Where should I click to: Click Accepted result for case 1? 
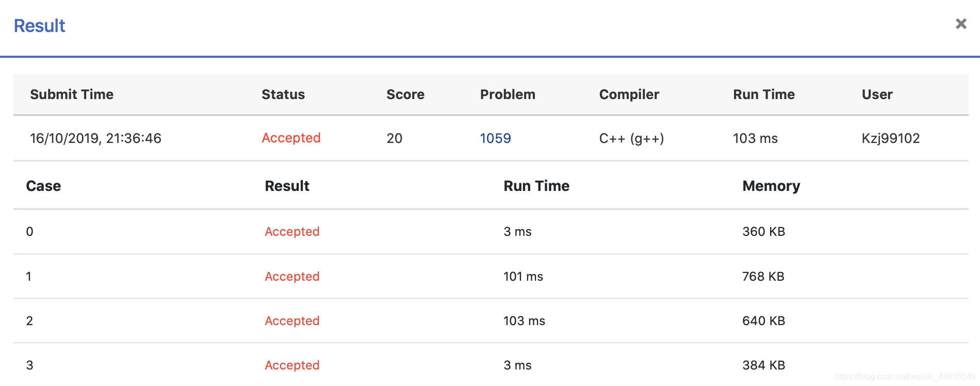[x=292, y=277]
